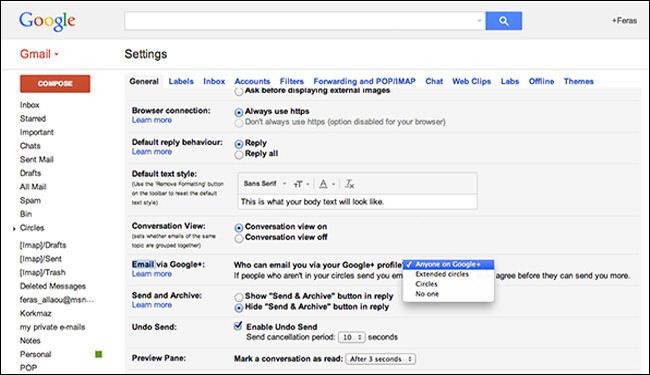
Task: Open the After 3 seconds dropdown
Action: [381, 359]
